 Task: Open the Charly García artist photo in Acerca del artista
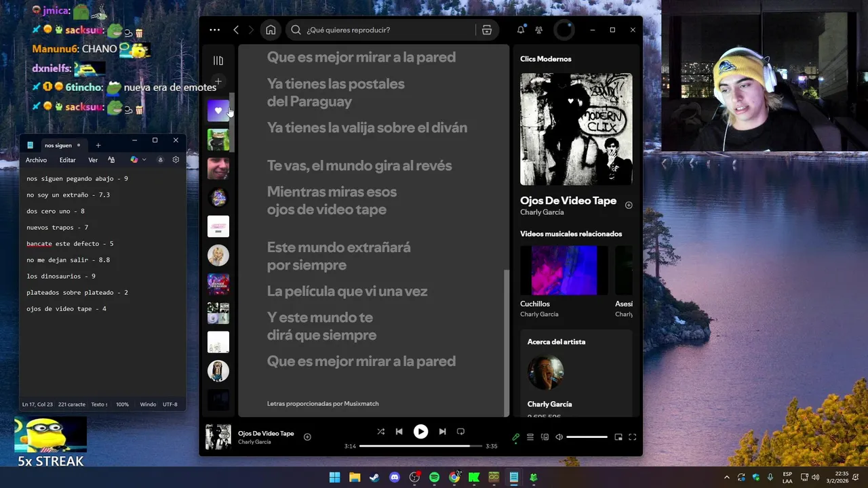point(546,372)
